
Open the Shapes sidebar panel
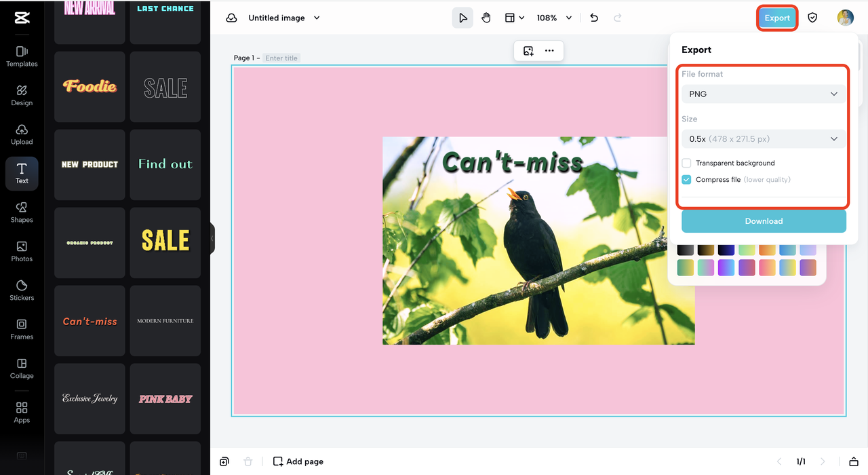[22, 212]
